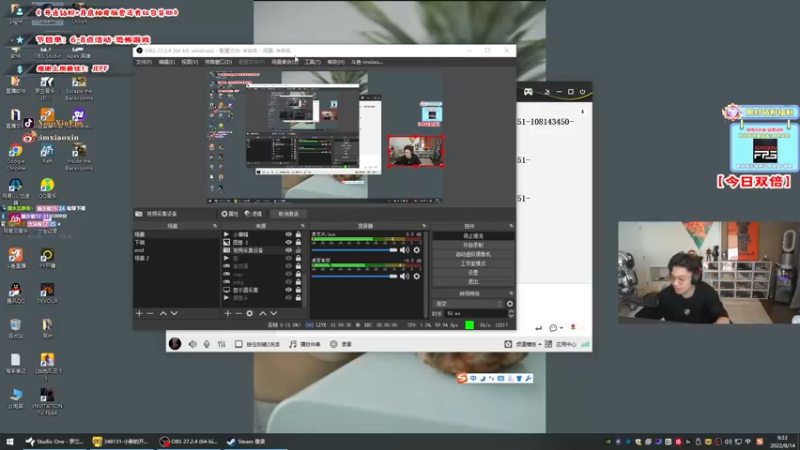This screenshot has height=450, width=800.
Task: Open the 文件(F) menu in OBS
Action: [x=144, y=62]
